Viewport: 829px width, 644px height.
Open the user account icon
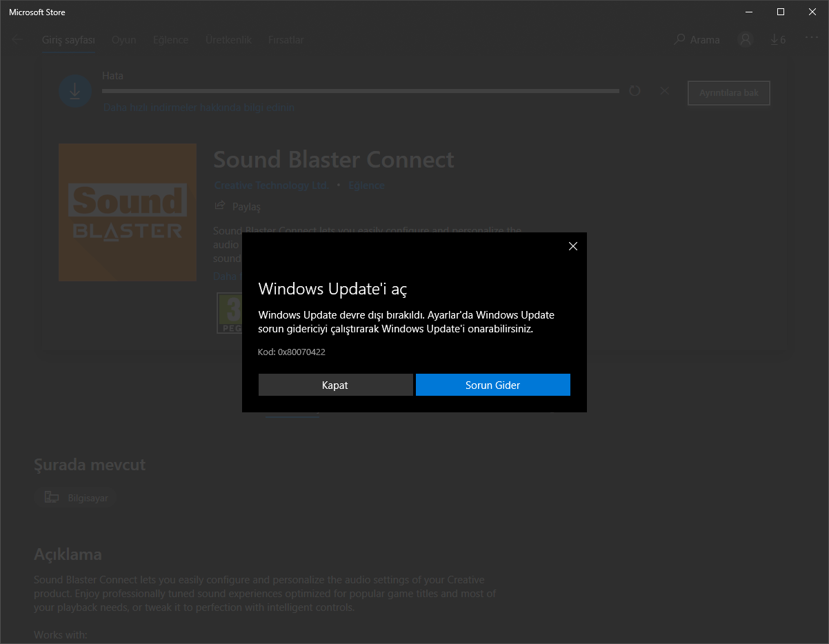[x=745, y=39]
